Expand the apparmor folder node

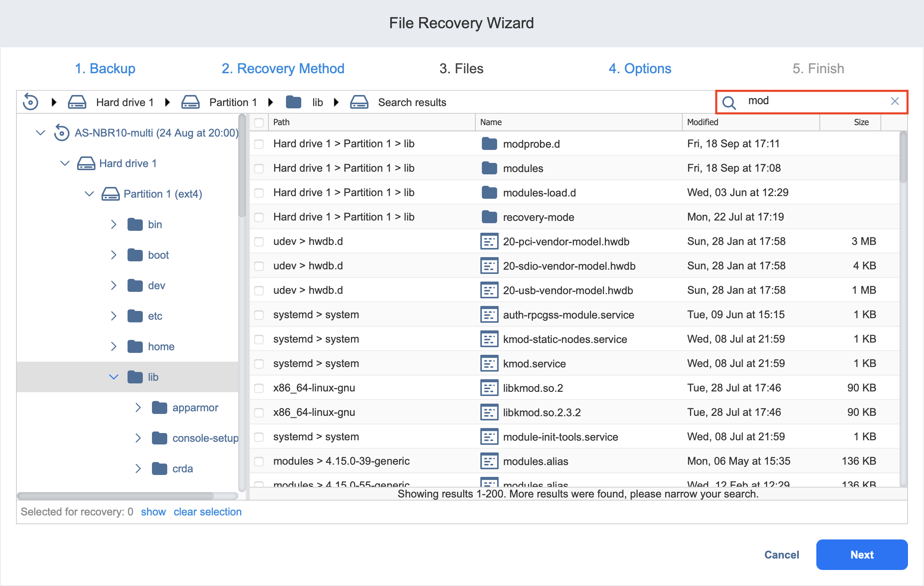(x=138, y=408)
